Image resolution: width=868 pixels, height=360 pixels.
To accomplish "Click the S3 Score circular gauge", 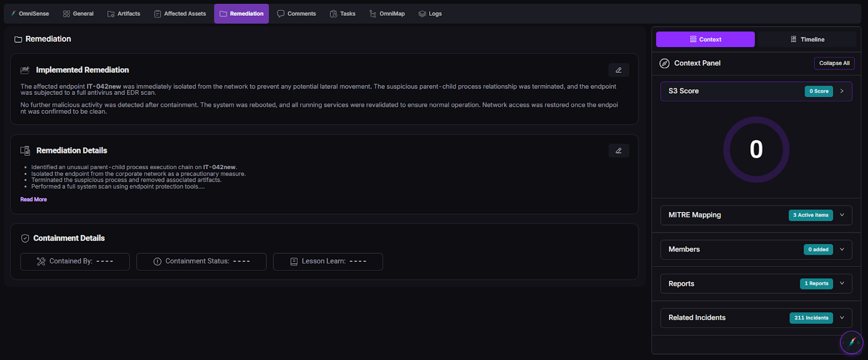I will pos(756,150).
